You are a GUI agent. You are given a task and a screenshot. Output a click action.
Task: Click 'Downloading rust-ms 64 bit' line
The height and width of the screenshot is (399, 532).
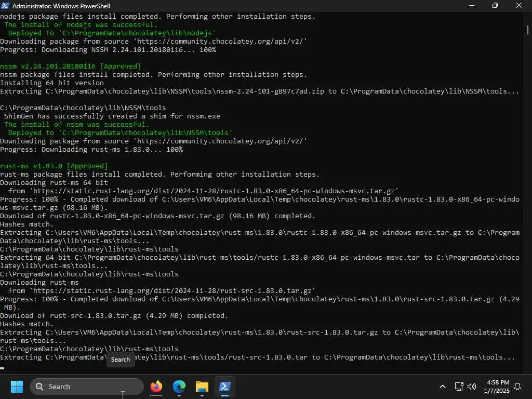coord(54,182)
